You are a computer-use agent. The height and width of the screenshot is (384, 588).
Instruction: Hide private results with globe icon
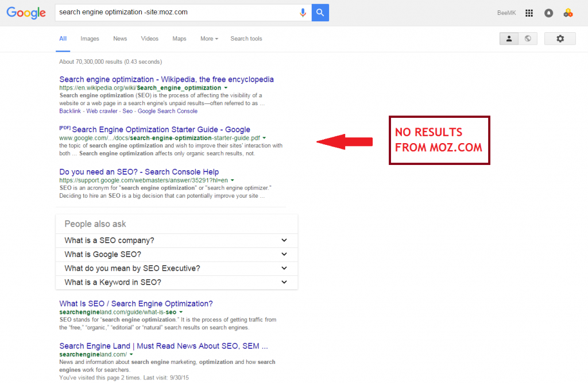click(528, 39)
